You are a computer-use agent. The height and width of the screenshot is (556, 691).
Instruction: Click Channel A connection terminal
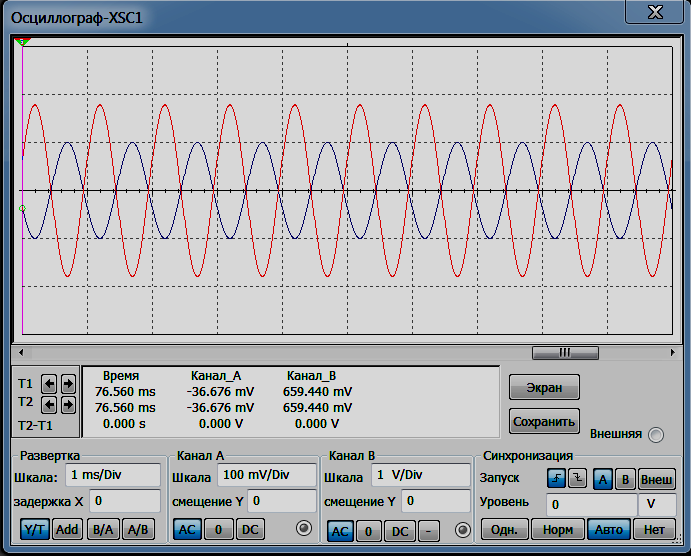304,528
